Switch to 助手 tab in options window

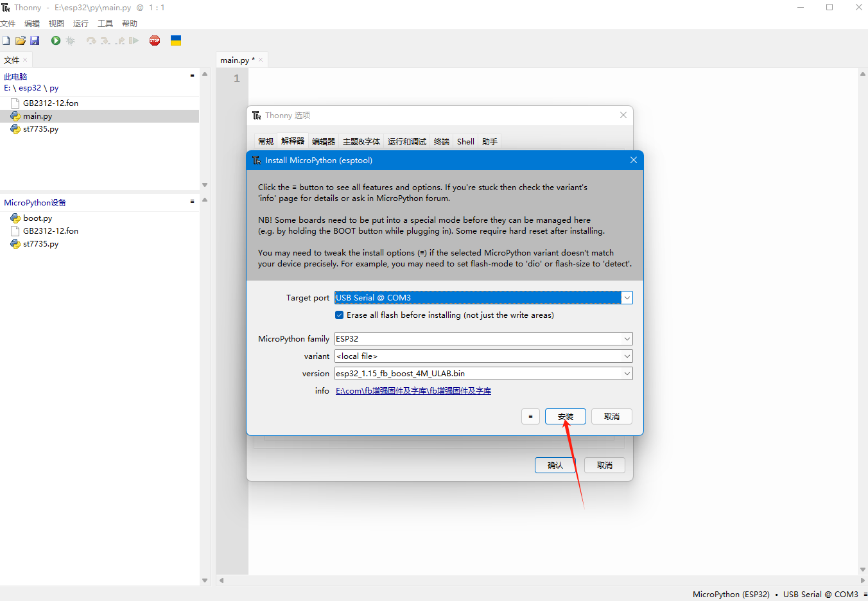[x=490, y=141]
